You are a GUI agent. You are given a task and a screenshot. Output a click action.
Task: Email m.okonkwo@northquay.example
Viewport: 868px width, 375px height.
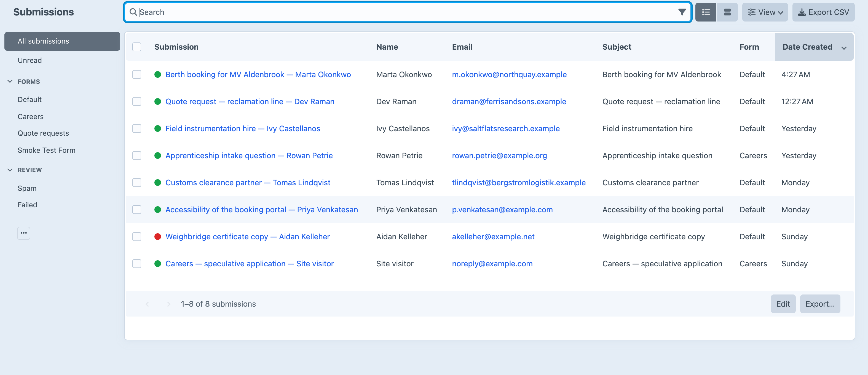(x=509, y=74)
